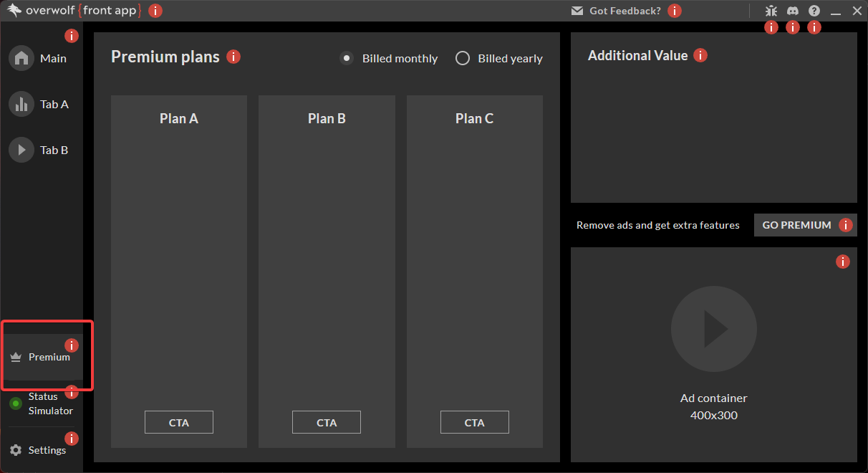This screenshot has width=868, height=473.
Task: Click info icon above the Main tab
Action: (72, 35)
